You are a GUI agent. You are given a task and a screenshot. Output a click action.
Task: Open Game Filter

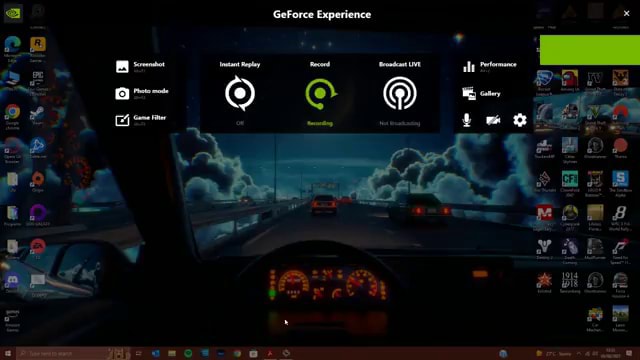click(x=141, y=120)
